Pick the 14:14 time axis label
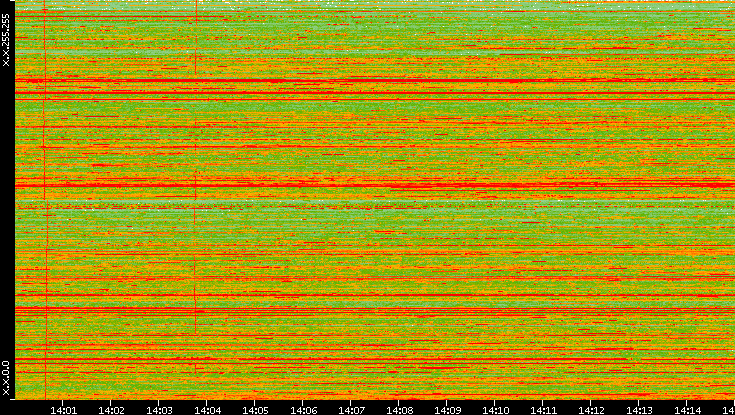The height and width of the screenshot is (415, 735). click(687, 410)
